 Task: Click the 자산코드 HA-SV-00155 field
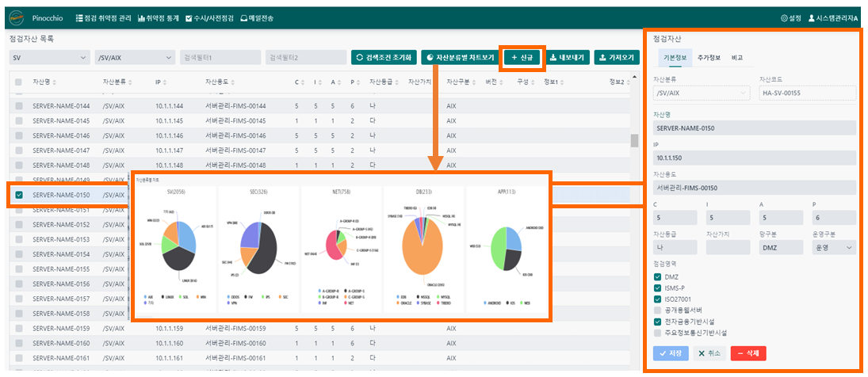[x=808, y=93]
